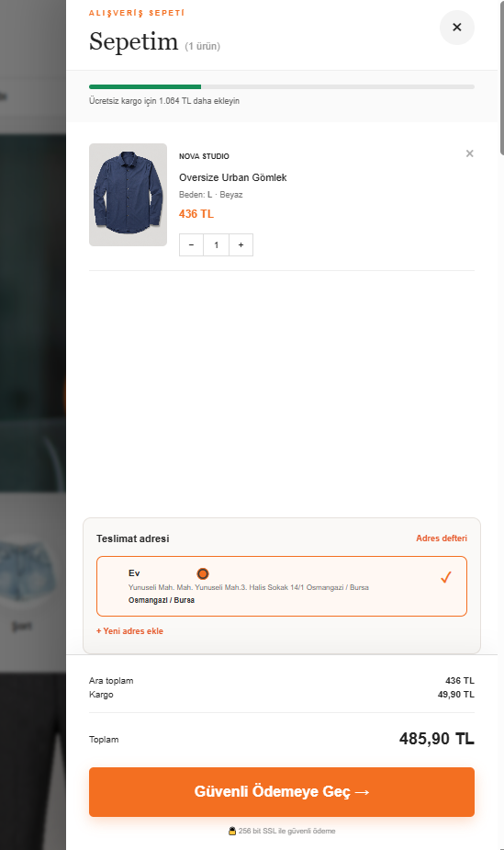Click Yeni adres ekle link
This screenshot has height=850, width=504.
[129, 631]
